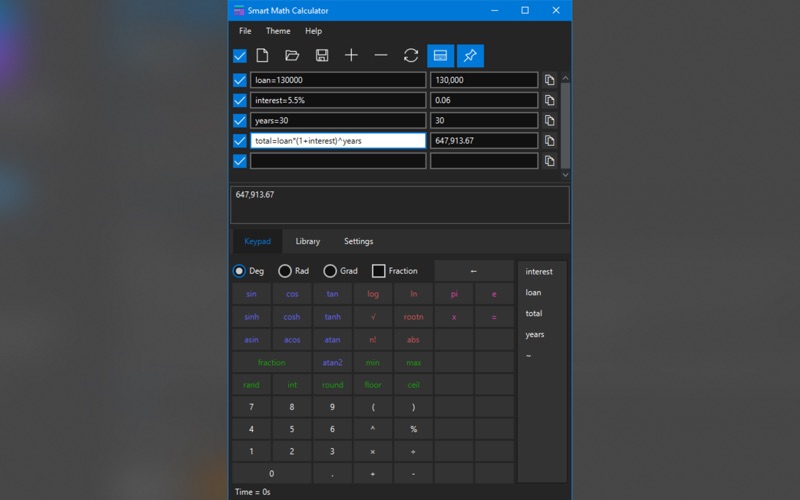Click the tilde ~ entry in the variable list
This screenshot has height=500, width=800.
coord(529,356)
